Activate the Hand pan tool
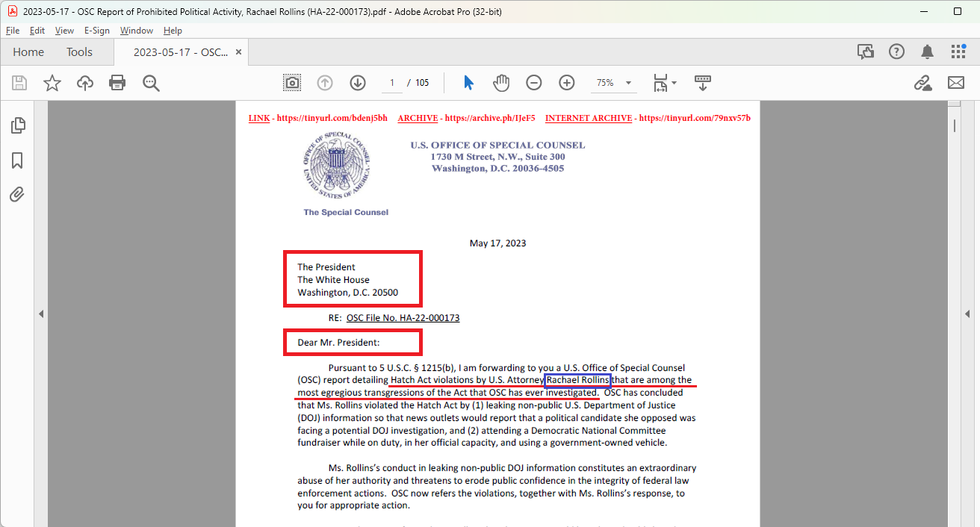Viewport: 980px width, 527px height. click(x=500, y=83)
